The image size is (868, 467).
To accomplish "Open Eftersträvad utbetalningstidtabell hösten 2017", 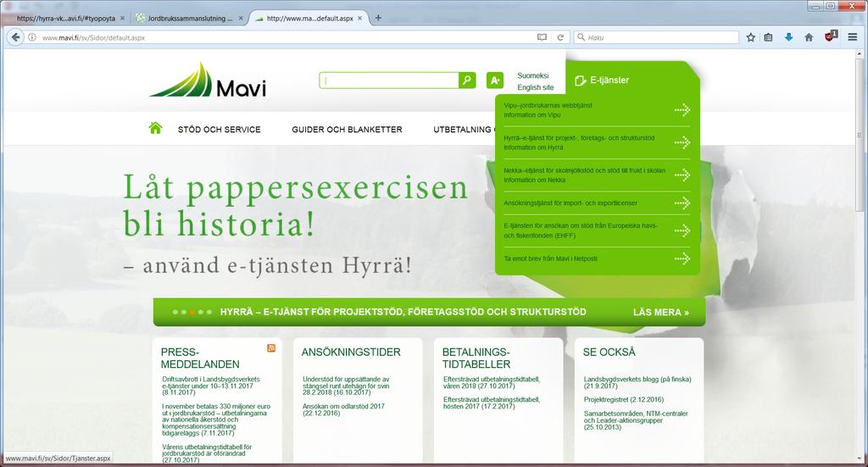I will pos(492,403).
